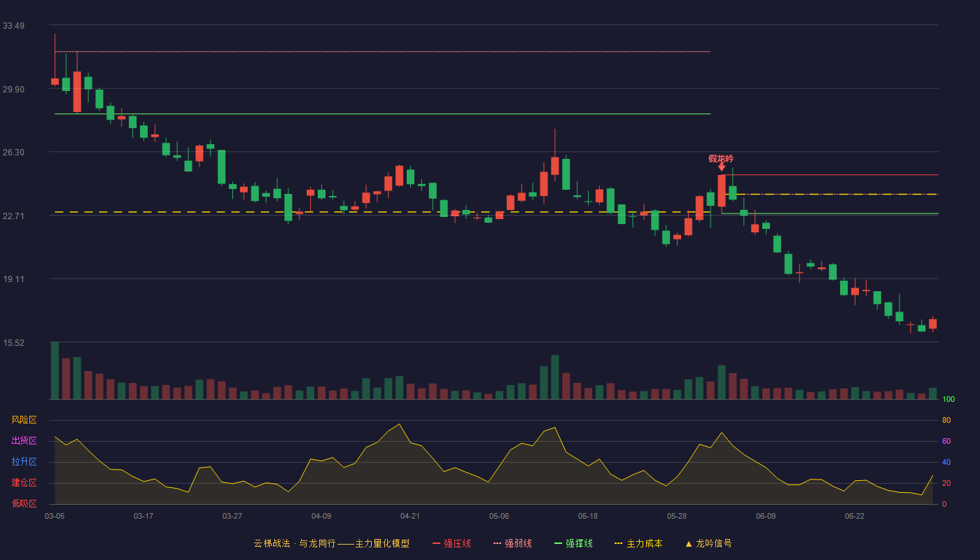
Task: Select the 风险区 zone label
Action: tap(24, 420)
